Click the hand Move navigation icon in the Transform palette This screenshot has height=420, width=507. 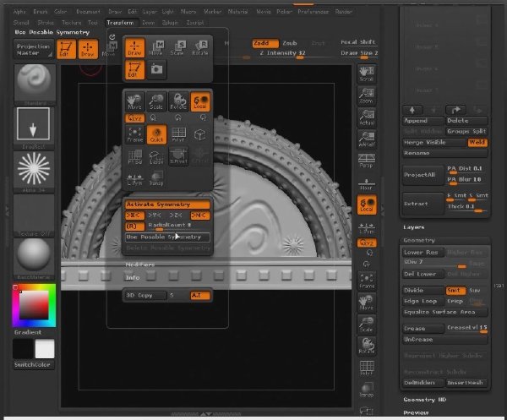(134, 102)
